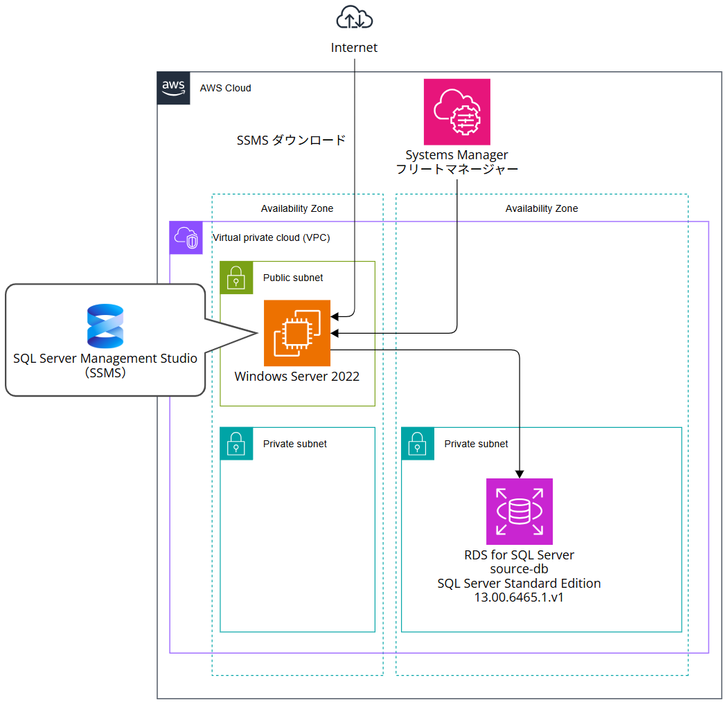Click 'Private subnet' label above RDS
The height and width of the screenshot is (702, 728).
[477, 444]
